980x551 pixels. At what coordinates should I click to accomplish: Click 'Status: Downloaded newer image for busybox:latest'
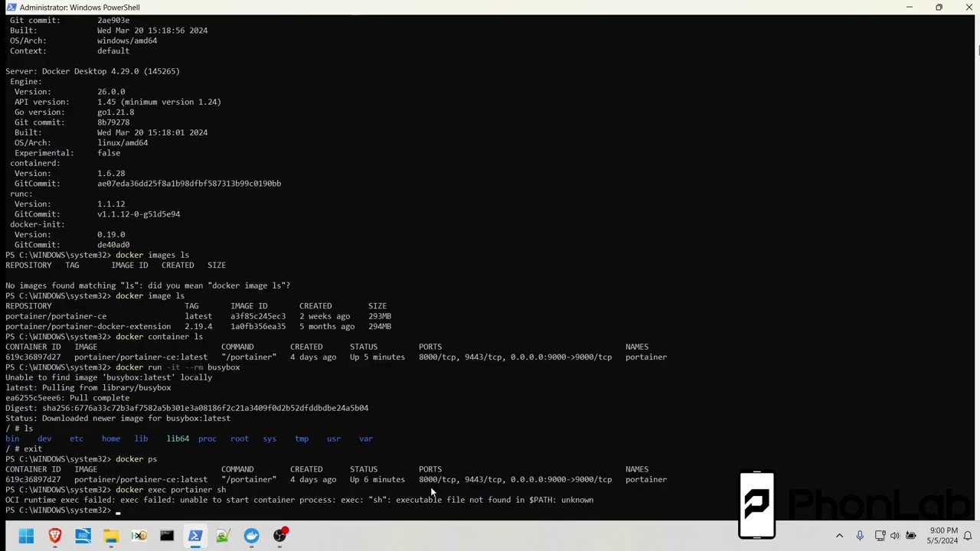[x=118, y=418]
